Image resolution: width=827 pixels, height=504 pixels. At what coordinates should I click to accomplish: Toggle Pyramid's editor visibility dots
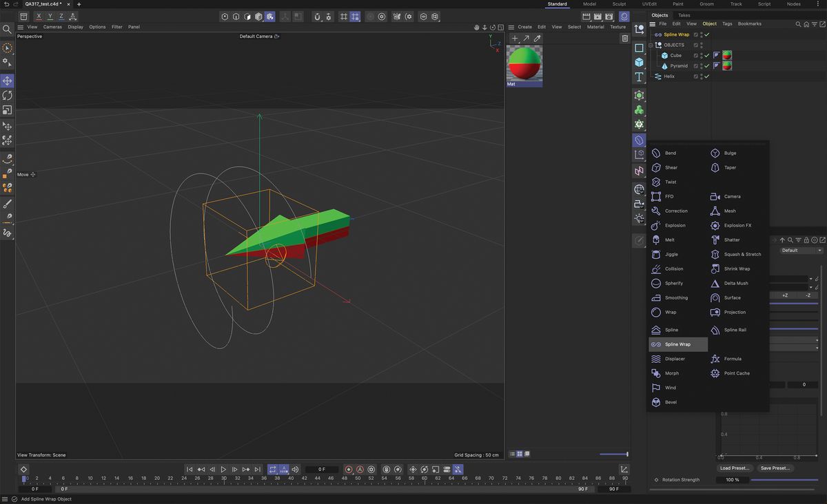click(702, 65)
